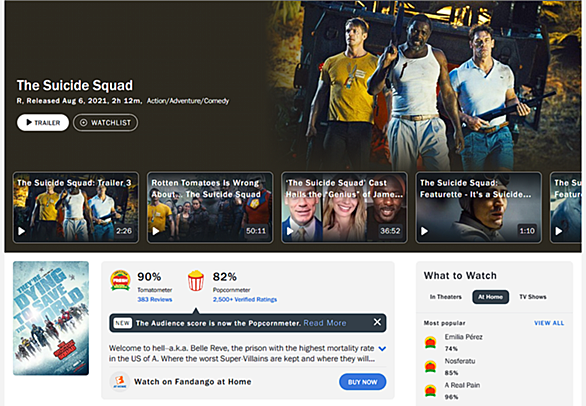Click the 90% Tomatometer score

[149, 277]
